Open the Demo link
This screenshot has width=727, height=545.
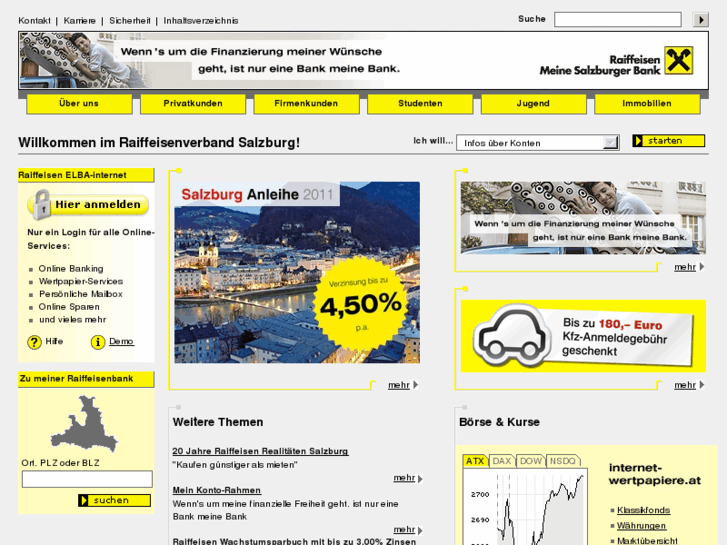[x=121, y=341]
